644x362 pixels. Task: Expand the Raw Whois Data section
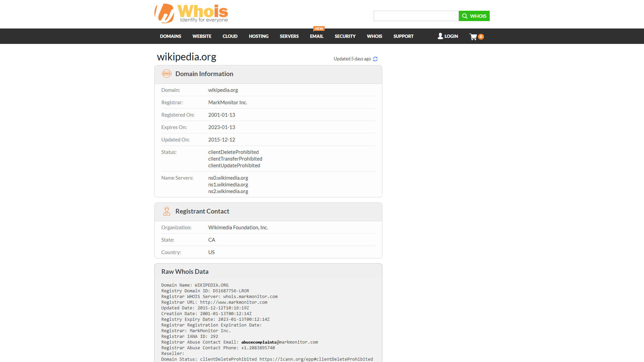point(184,271)
